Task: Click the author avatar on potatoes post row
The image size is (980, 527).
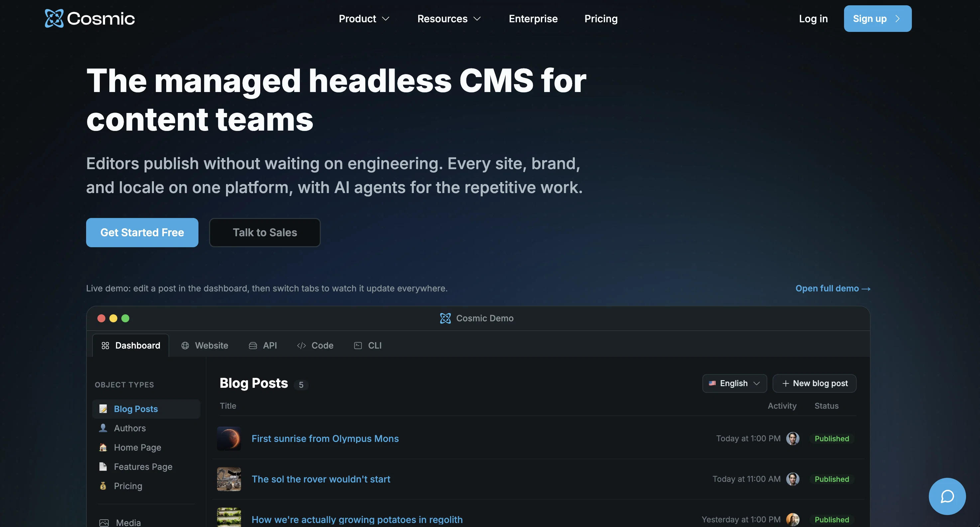Action: pyautogui.click(x=793, y=519)
